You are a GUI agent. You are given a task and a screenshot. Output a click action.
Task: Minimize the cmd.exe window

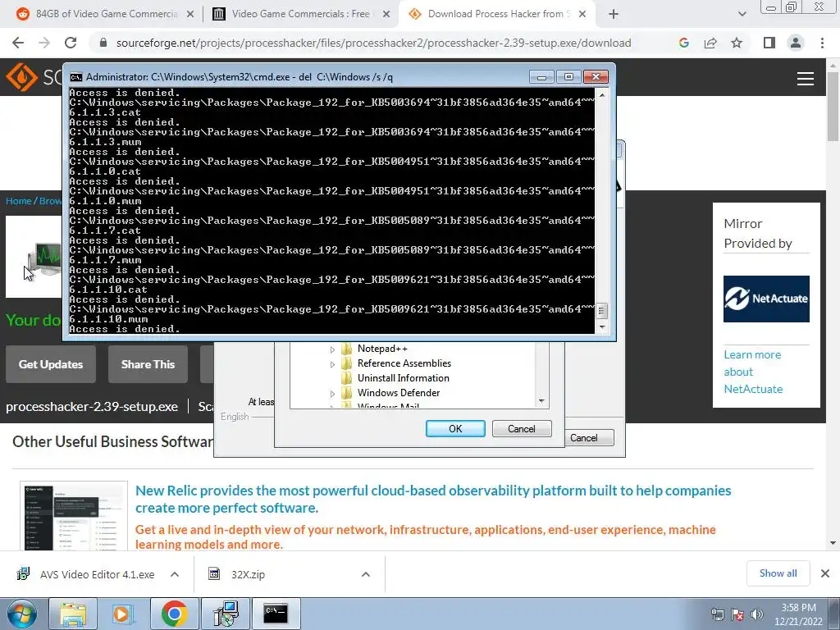pyautogui.click(x=541, y=77)
